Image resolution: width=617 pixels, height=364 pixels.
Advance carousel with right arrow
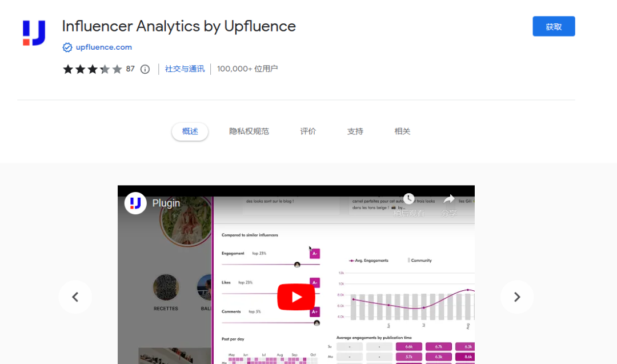point(517,297)
